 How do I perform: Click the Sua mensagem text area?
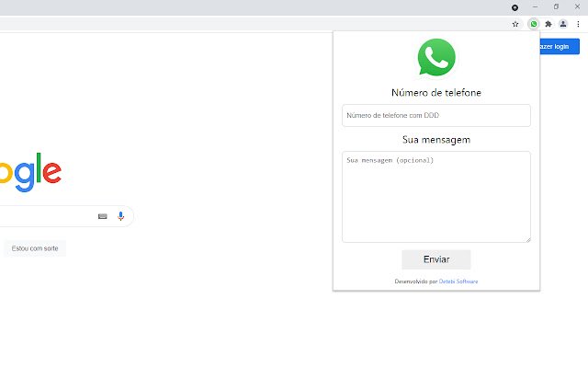pyautogui.click(x=436, y=197)
